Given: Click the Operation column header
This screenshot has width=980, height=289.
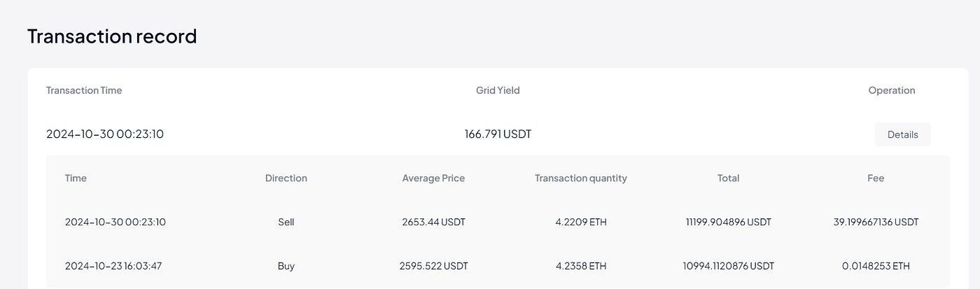Looking at the screenshot, I should point(891,90).
